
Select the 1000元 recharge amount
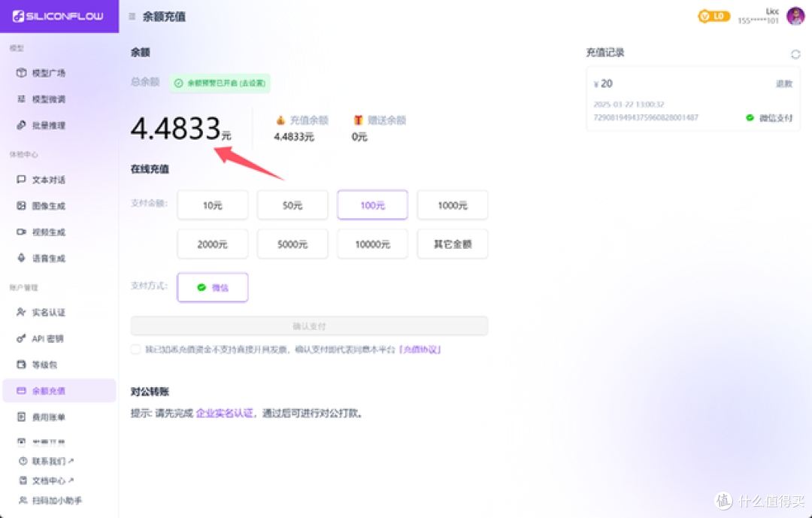point(453,205)
